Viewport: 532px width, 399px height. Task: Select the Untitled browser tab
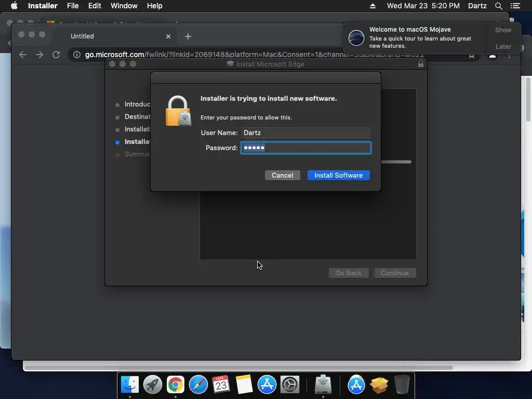(114, 36)
